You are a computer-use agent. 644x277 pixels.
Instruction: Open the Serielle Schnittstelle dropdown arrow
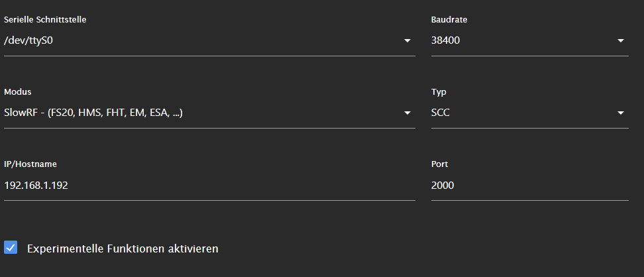click(407, 41)
